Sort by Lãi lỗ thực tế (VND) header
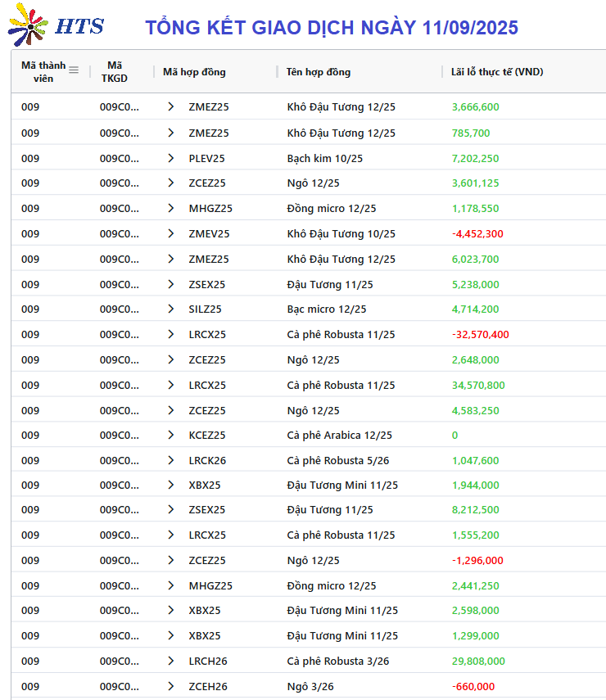This screenshot has height=700, width=606. click(x=497, y=72)
